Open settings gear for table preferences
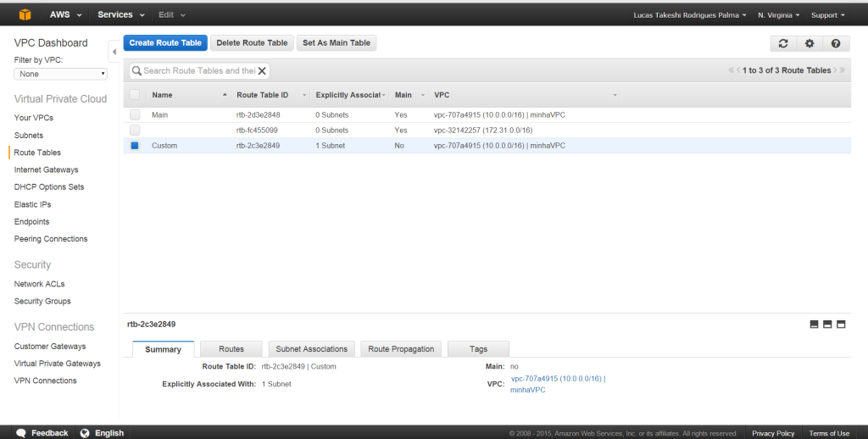Screen dimensions: 868x439 coord(810,43)
